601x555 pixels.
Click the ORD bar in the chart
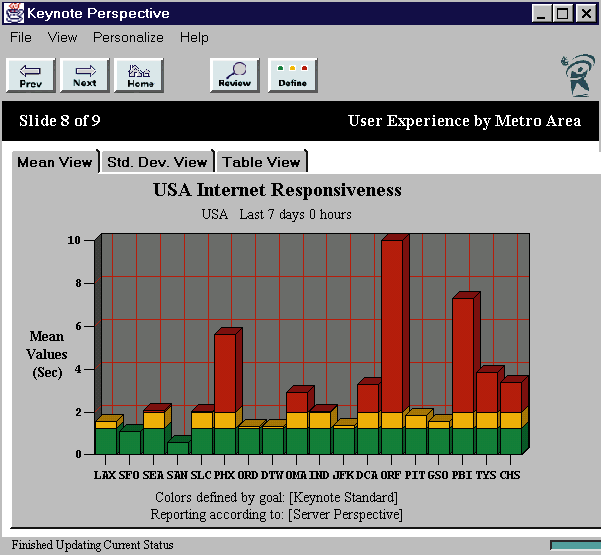coord(249,440)
